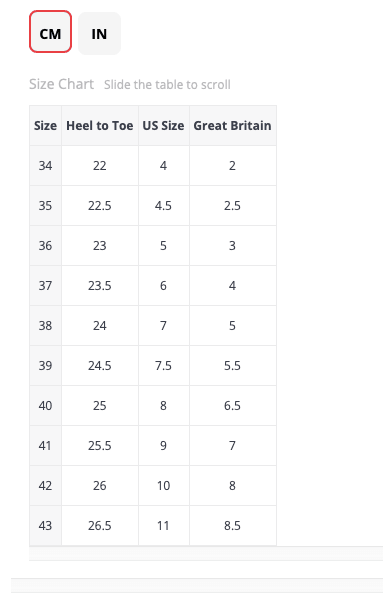Click the Size column header

45,126
